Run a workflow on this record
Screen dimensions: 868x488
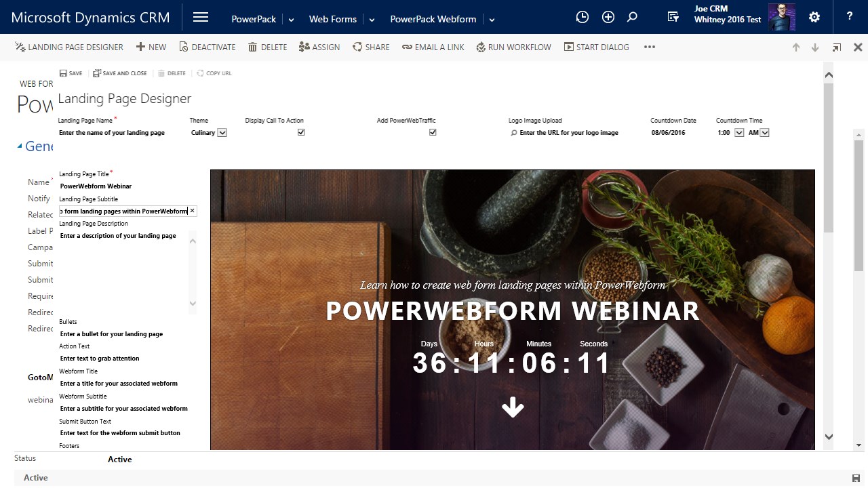point(514,47)
